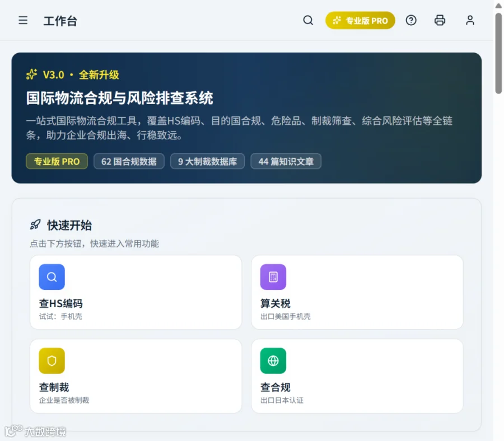Click the 快速开始 section heading
The height and width of the screenshot is (441, 504).
point(69,225)
